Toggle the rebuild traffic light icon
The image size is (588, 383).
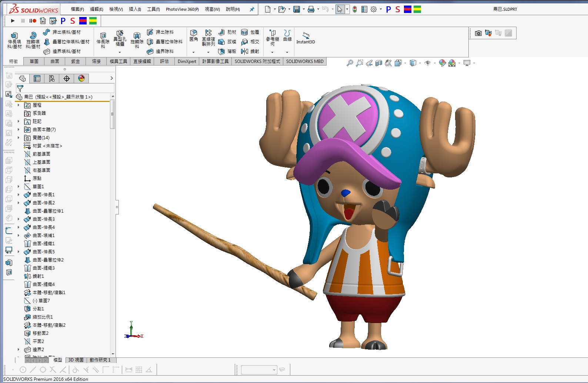coord(355,9)
